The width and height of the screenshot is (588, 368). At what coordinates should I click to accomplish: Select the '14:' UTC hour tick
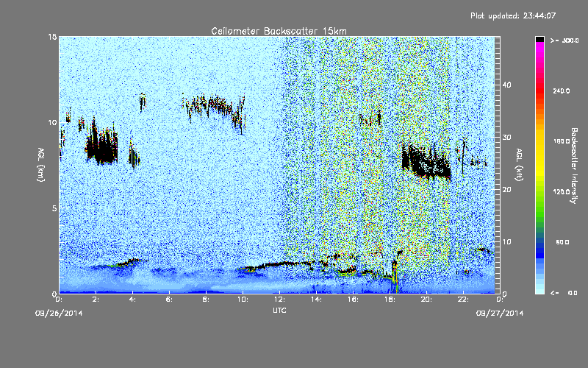click(316, 300)
